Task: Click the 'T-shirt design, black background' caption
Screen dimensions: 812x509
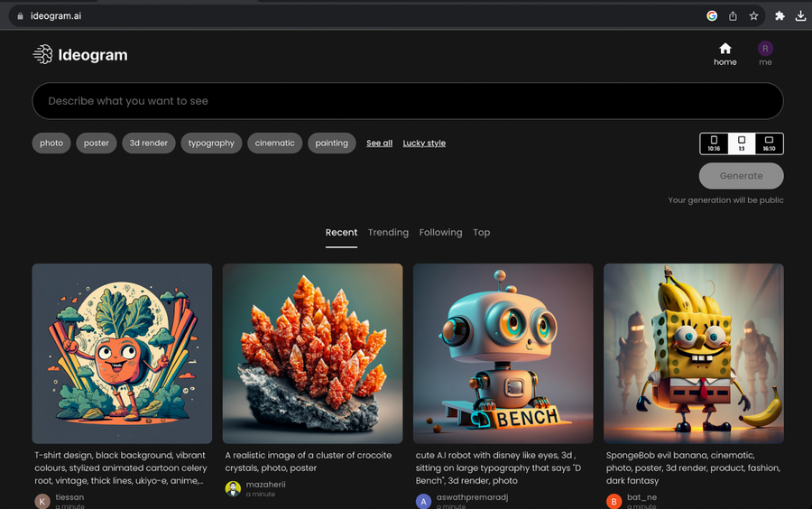Action: pos(121,468)
